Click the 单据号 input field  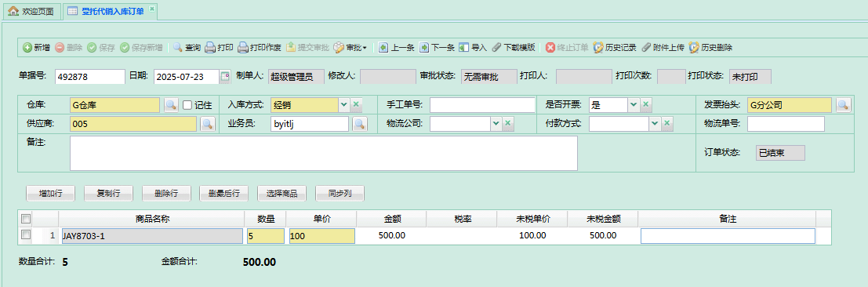point(89,77)
